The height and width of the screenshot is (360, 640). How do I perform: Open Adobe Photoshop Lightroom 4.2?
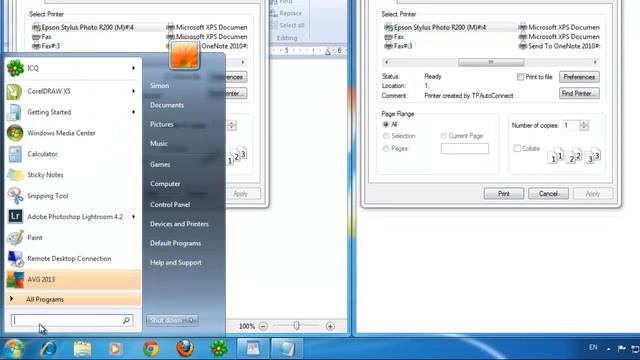(73, 217)
